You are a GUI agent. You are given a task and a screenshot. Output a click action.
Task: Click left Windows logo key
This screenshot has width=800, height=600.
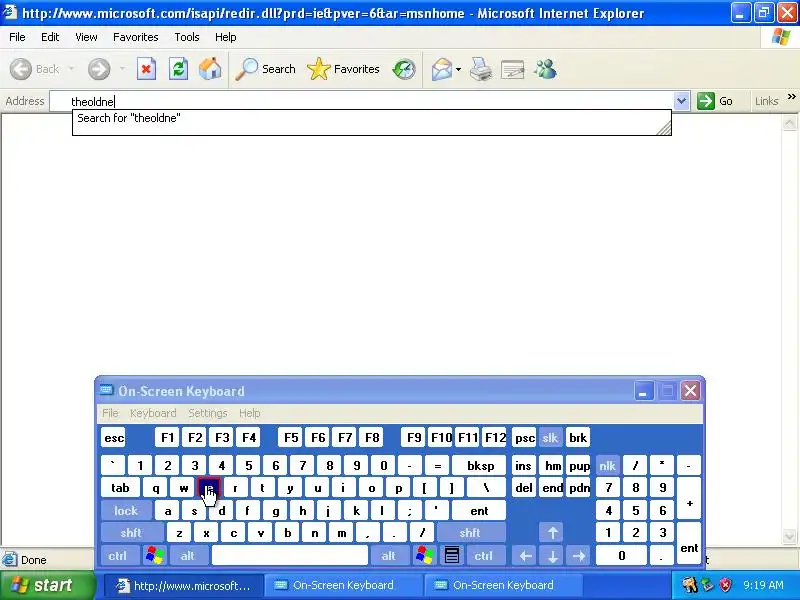point(155,556)
